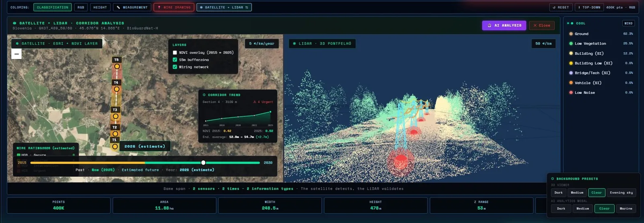The width and height of the screenshot is (644, 223).
Task: Set AI analytics modal to Medium
Action: point(583,209)
